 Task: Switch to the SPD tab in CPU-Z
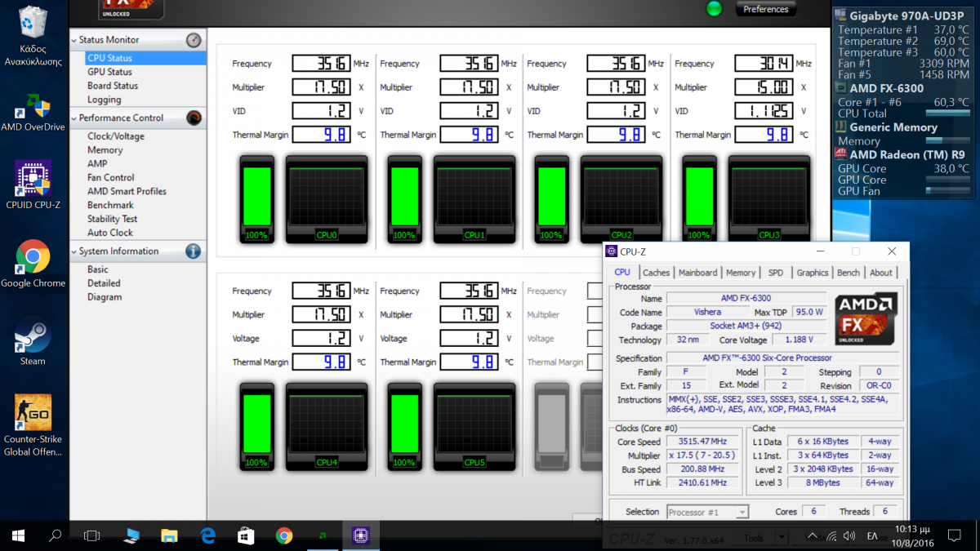[775, 273]
